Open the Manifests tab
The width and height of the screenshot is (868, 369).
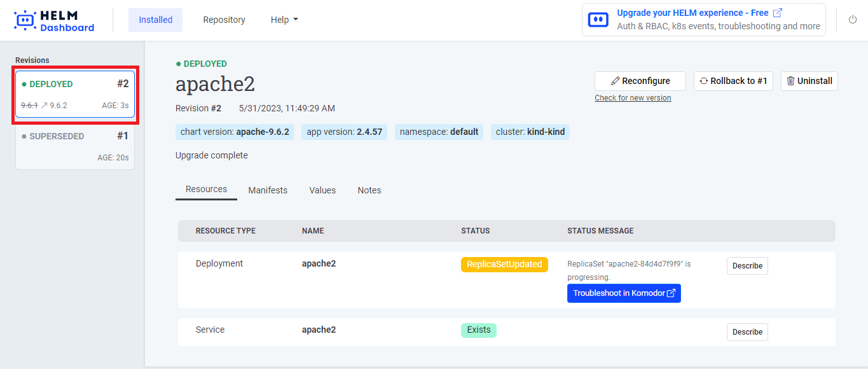268,190
